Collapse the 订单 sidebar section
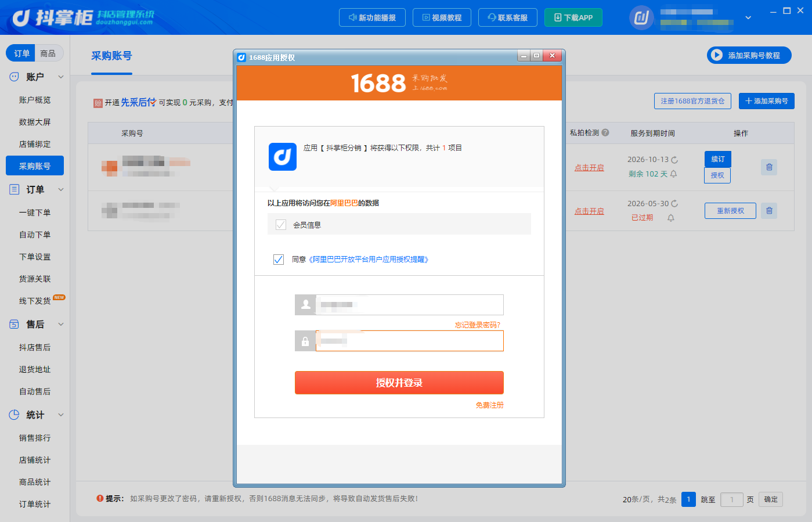 click(x=61, y=189)
